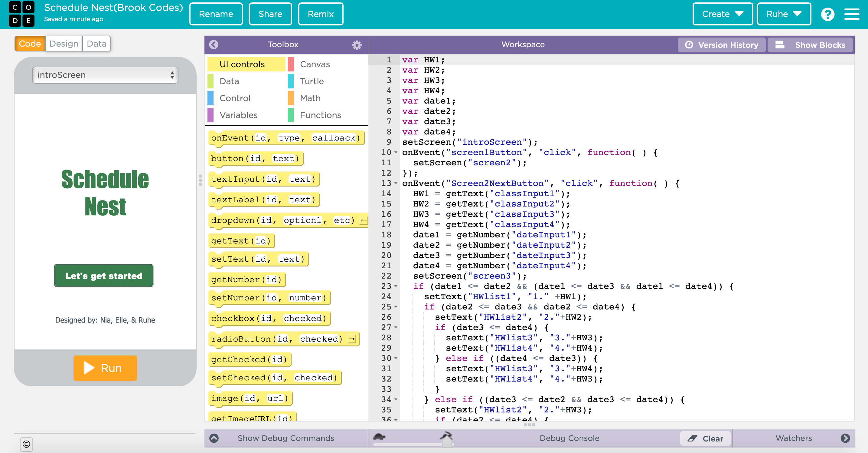Image resolution: width=868 pixels, height=453 pixels.
Task: Open the introScreen screen dropdown
Action: coord(105,75)
